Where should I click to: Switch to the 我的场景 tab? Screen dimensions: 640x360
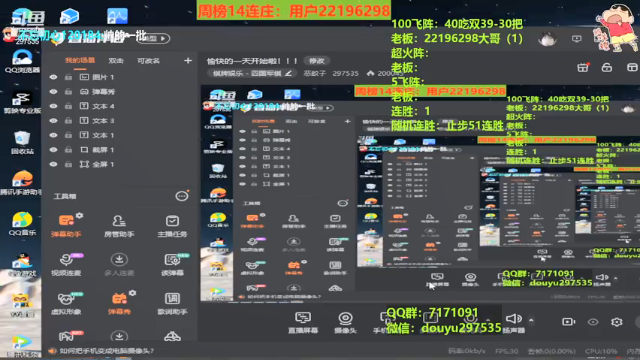(x=80, y=60)
